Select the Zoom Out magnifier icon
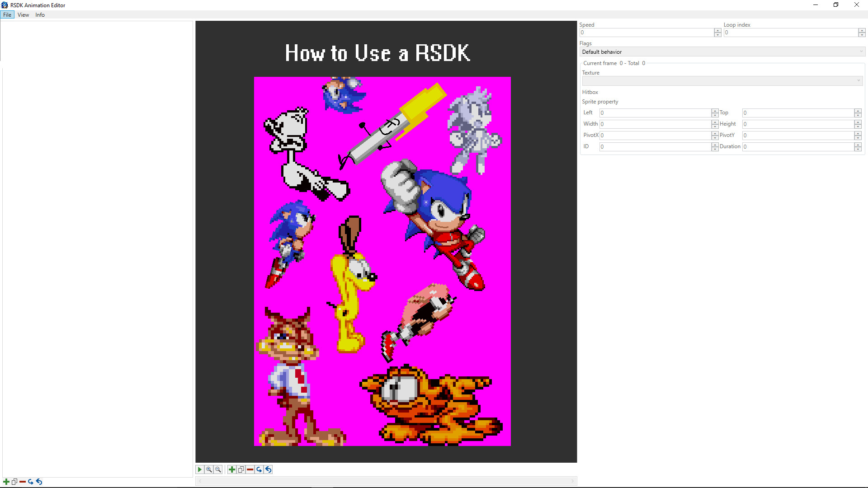This screenshot has width=868, height=488. pos(217,469)
